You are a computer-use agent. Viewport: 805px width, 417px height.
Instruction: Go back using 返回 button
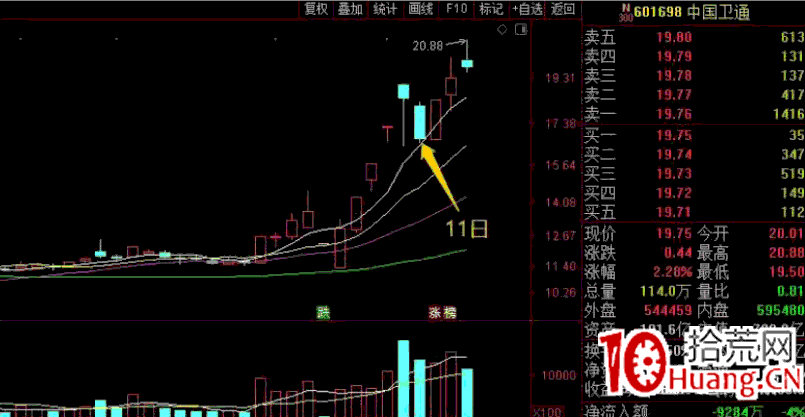coord(563,8)
